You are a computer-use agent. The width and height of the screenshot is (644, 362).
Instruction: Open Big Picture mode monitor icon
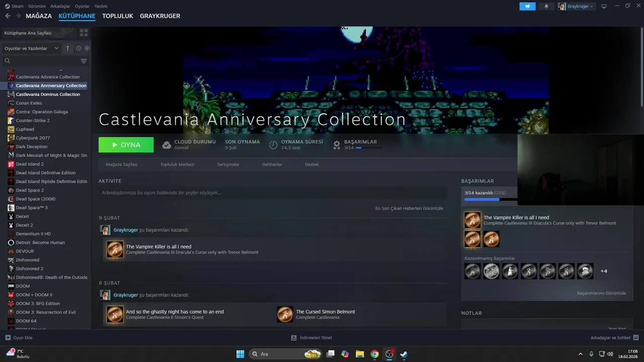(604, 6)
